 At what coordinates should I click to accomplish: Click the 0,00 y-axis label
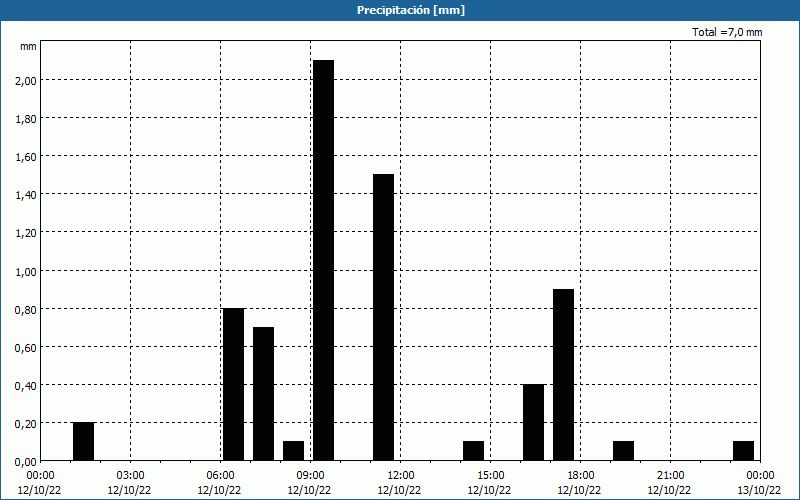point(26,462)
